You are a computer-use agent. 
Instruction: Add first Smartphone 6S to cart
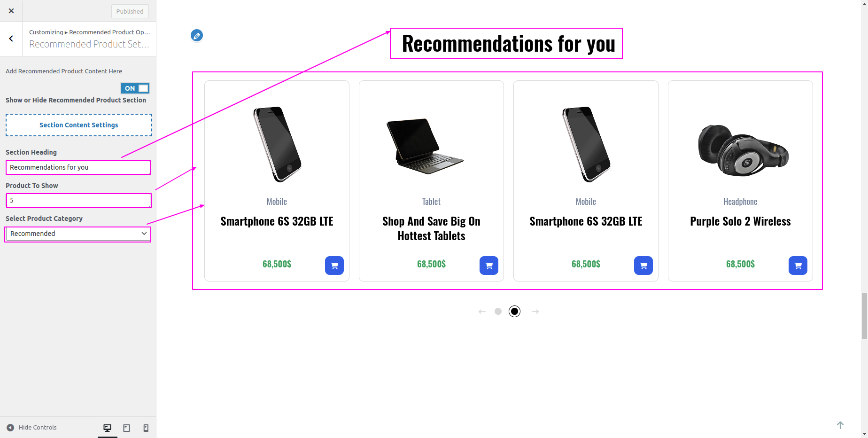[x=334, y=266]
